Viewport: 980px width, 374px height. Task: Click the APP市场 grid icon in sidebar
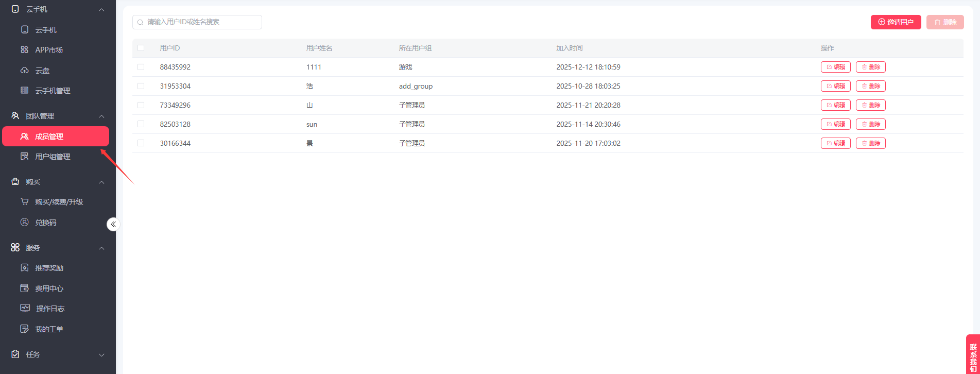[24, 50]
